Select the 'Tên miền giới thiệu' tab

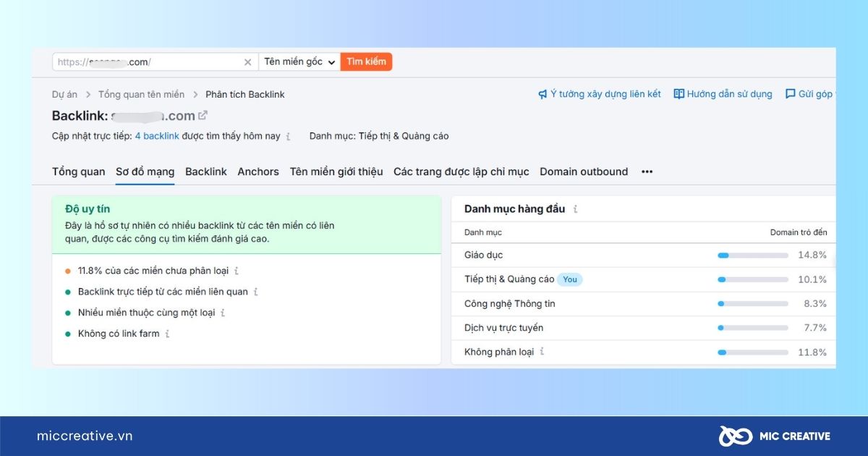point(336,172)
